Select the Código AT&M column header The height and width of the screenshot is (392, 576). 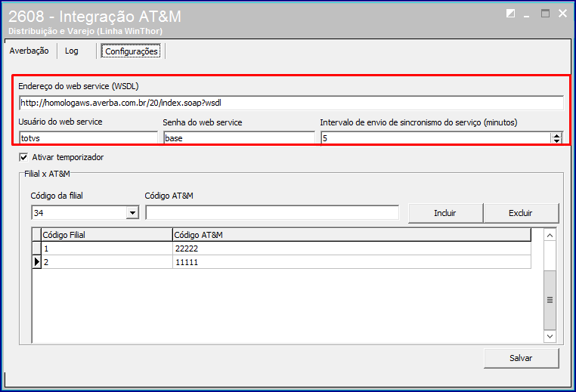click(x=351, y=235)
